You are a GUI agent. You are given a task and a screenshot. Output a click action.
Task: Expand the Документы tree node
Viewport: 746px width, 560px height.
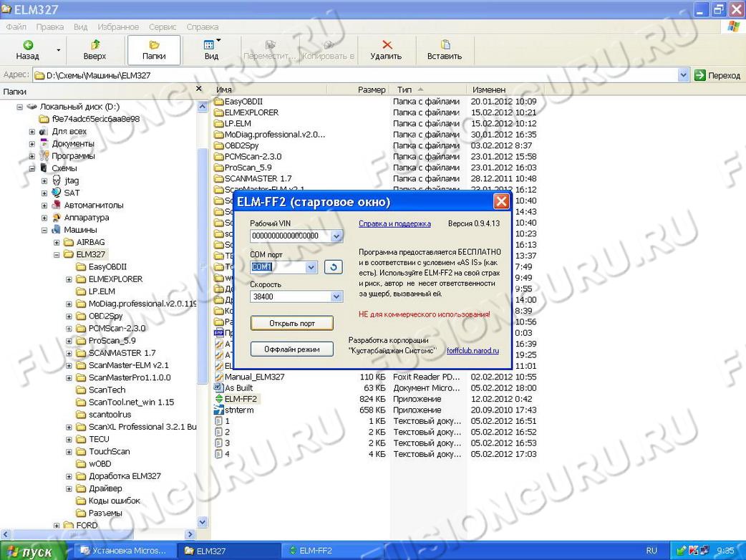pos(32,144)
